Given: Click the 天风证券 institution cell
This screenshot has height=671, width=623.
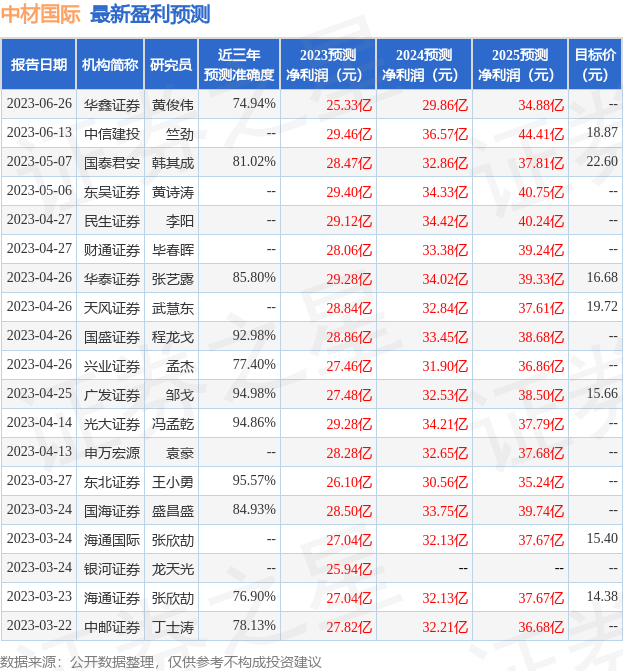Looking at the screenshot, I should click(x=112, y=308).
